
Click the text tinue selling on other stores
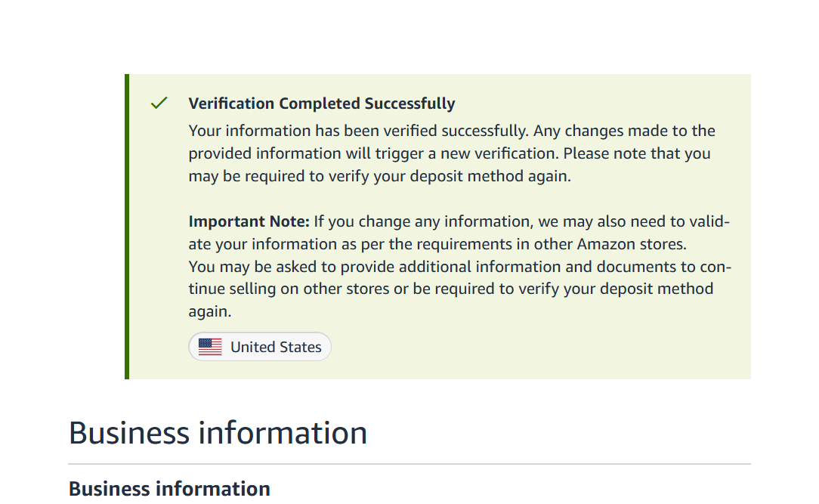[x=289, y=289]
